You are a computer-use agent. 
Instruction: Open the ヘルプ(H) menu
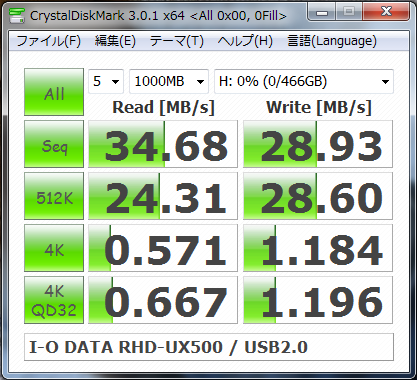click(x=245, y=41)
